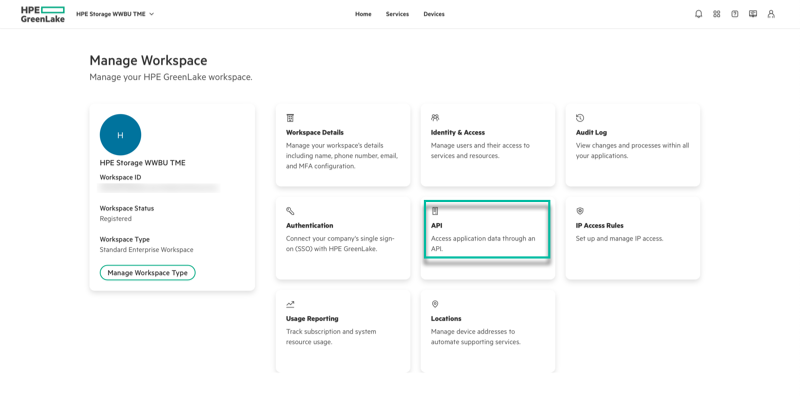Image resolution: width=800 pixels, height=396 pixels.
Task: Open the API card title
Action: click(x=436, y=226)
